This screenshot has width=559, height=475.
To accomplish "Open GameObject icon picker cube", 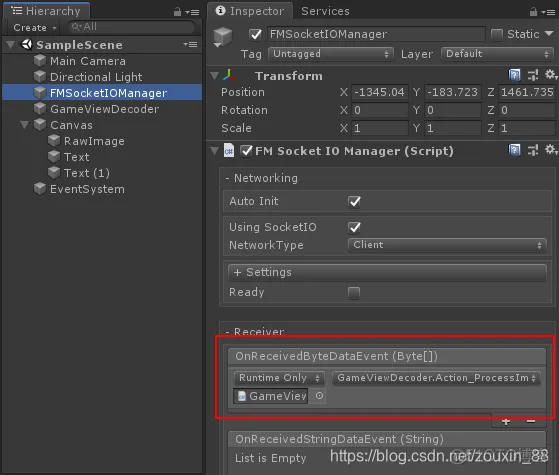I will coord(222,37).
